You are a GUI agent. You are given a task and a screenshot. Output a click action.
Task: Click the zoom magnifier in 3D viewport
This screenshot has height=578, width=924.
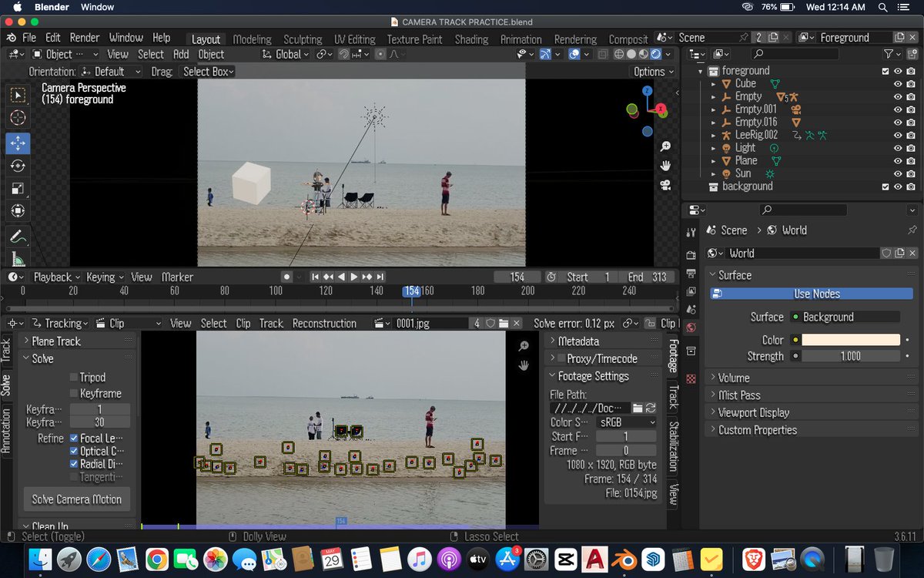665,146
